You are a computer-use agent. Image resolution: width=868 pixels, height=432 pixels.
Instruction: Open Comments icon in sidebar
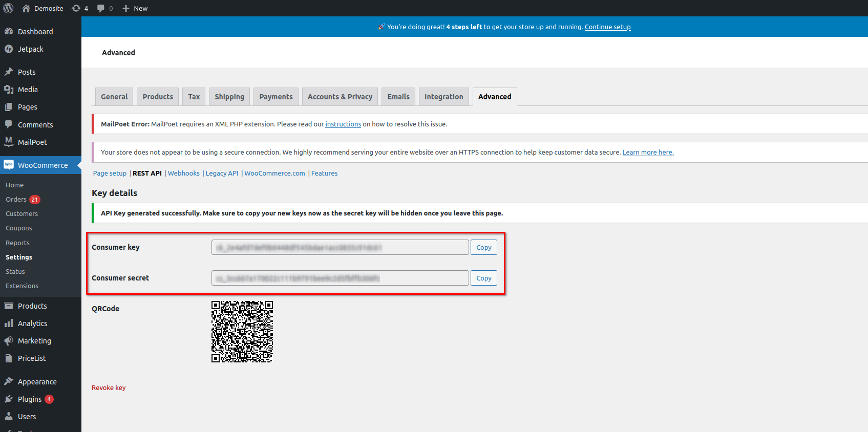pyautogui.click(x=9, y=124)
